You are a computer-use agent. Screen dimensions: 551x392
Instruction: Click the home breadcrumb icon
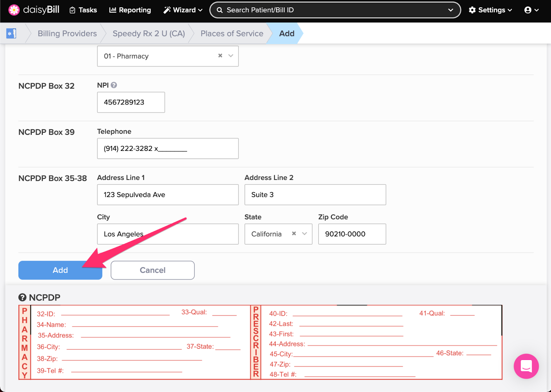(x=11, y=33)
